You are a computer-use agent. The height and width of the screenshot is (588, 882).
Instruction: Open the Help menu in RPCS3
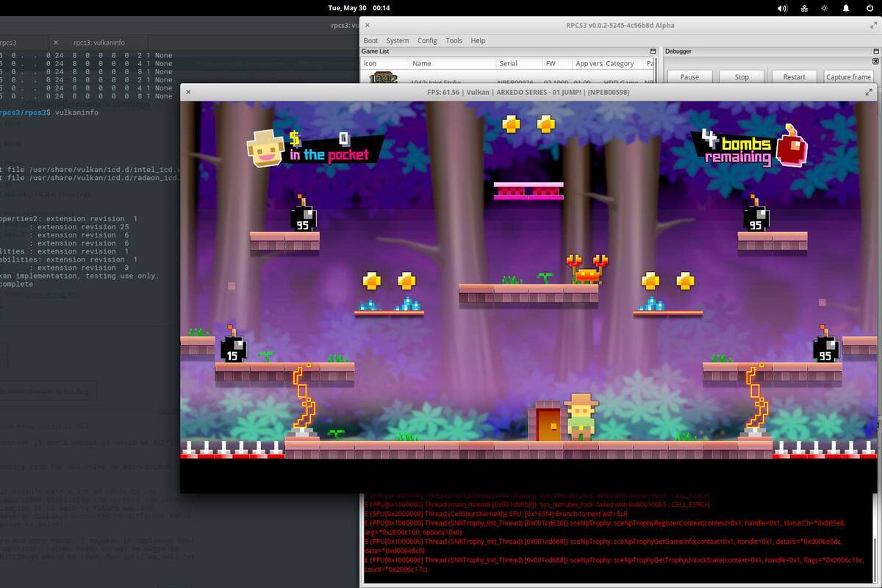[x=478, y=40]
